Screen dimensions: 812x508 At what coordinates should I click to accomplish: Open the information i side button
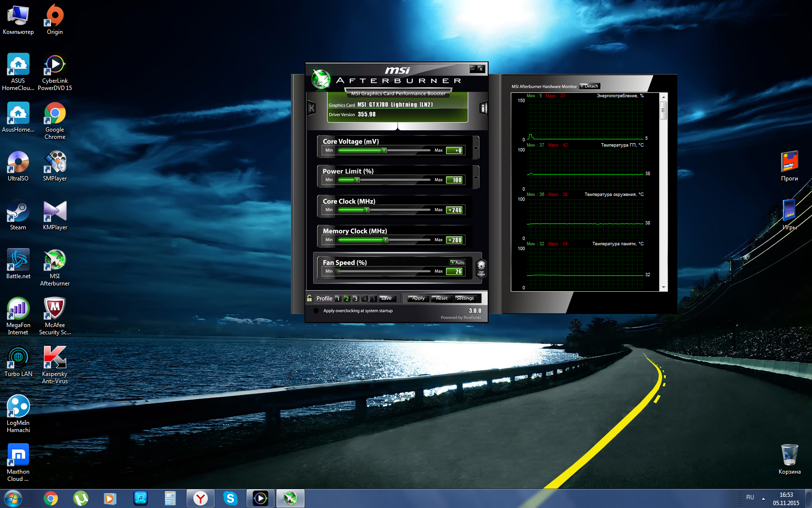pyautogui.click(x=483, y=108)
